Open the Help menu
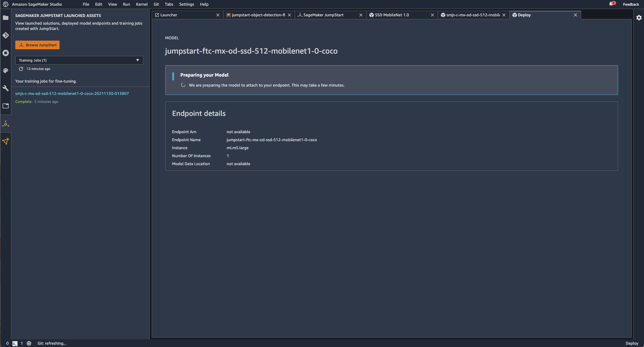 click(204, 4)
